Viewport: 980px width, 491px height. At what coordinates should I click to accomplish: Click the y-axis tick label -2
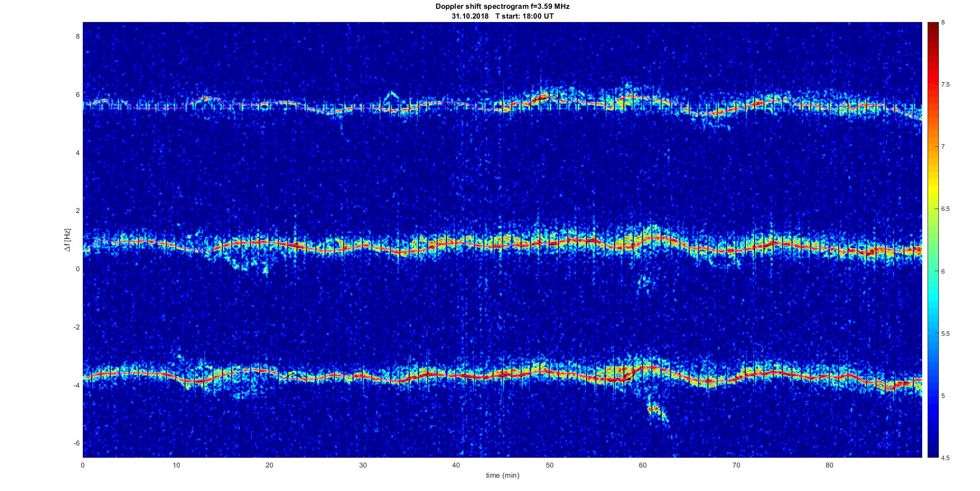click(76, 327)
